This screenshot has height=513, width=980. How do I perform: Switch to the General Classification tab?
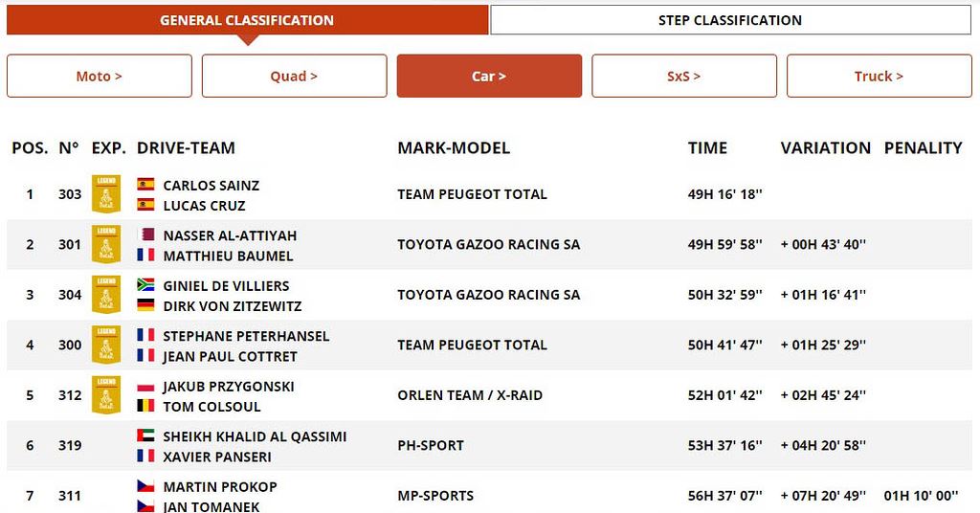(x=247, y=20)
